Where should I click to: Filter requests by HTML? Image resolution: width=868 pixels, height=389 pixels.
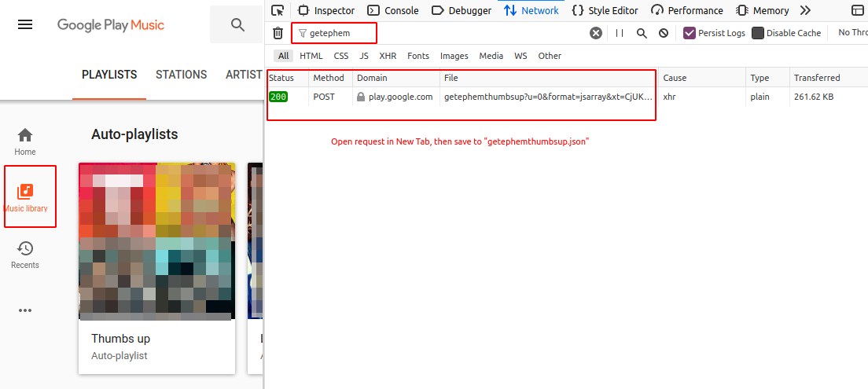[x=311, y=56]
